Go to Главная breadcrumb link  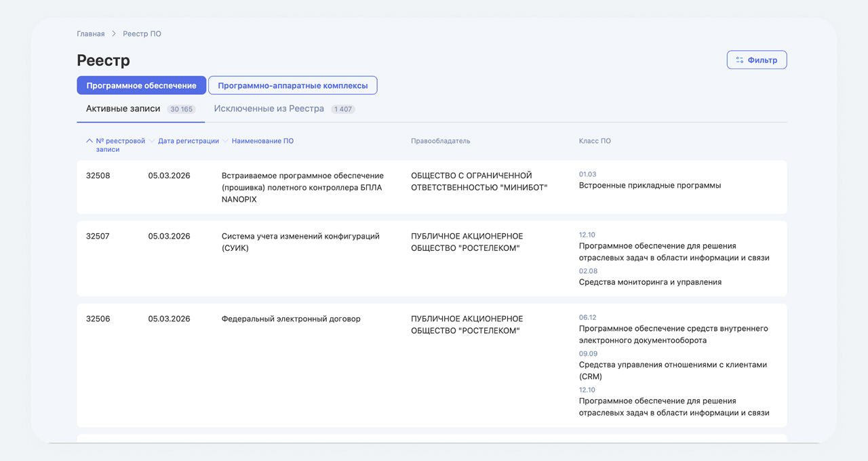(91, 33)
